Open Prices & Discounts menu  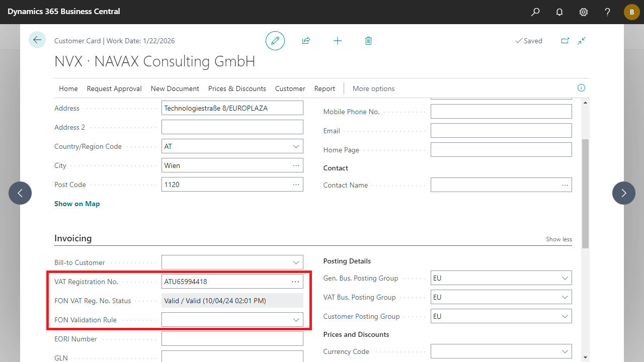coord(237,88)
